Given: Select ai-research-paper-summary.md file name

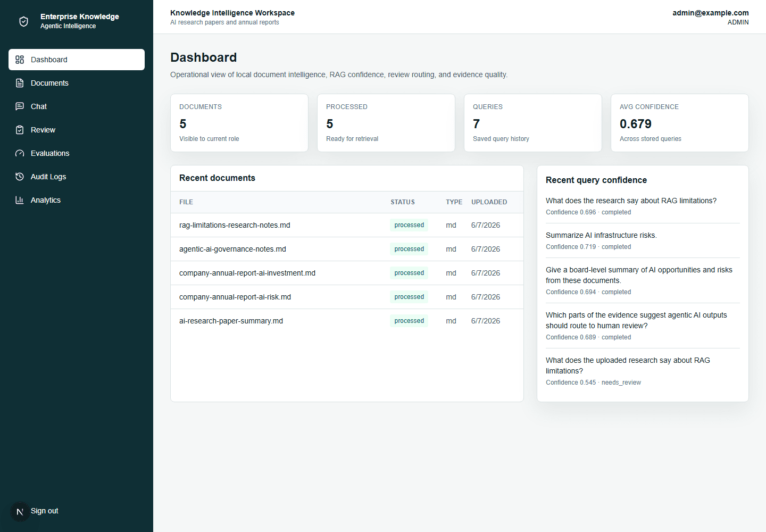Looking at the screenshot, I should [231, 321].
